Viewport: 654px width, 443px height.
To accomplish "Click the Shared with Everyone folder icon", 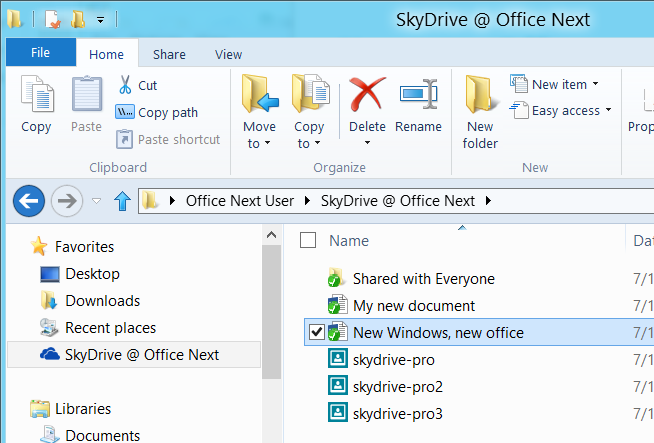I will click(x=336, y=278).
